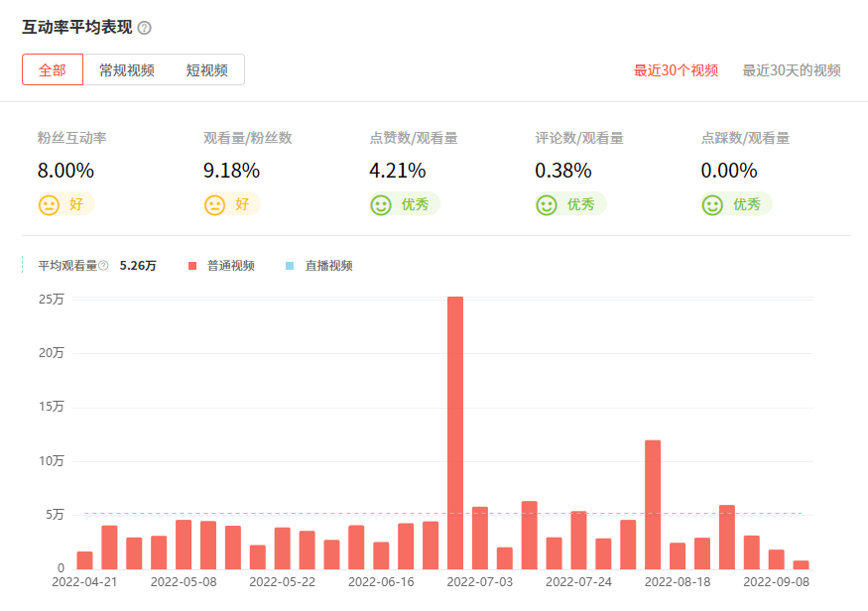Screen dimensions: 868x611
Task: Click the first bar at 2022-04-21
Action: coord(84,559)
